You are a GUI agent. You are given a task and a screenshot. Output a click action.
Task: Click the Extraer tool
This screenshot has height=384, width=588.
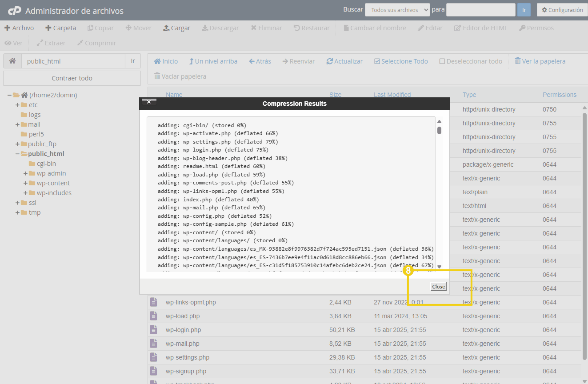(51, 43)
